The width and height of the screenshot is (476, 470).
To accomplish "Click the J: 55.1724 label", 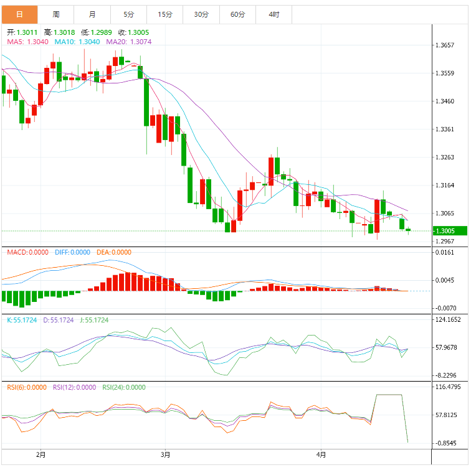I will 94,320.
